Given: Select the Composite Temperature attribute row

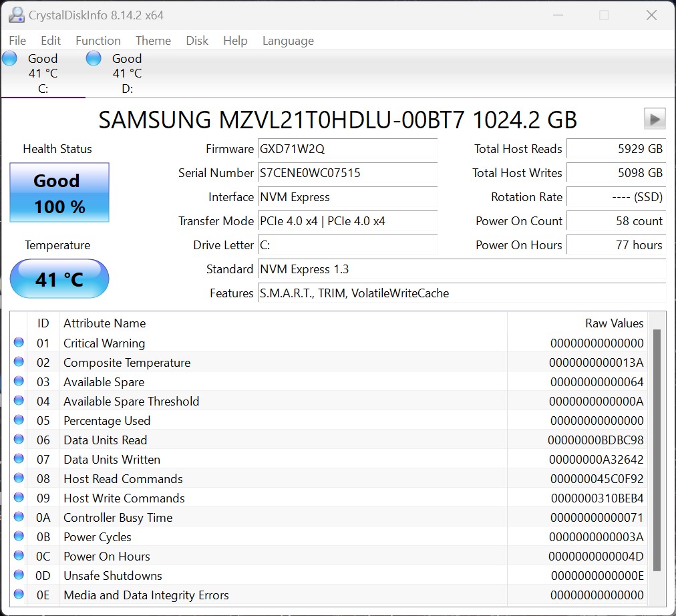Looking at the screenshot, I should (267, 363).
